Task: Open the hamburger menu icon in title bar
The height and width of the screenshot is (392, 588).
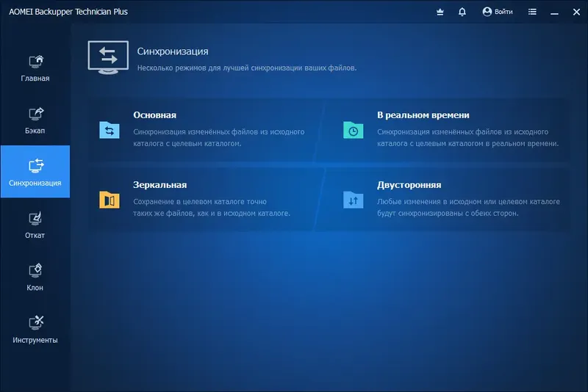Action: coord(532,12)
